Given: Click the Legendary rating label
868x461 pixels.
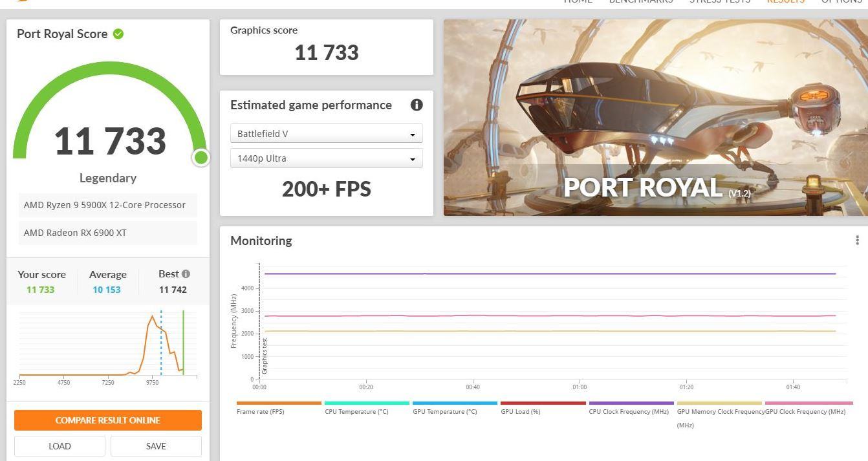Looking at the screenshot, I should (108, 178).
